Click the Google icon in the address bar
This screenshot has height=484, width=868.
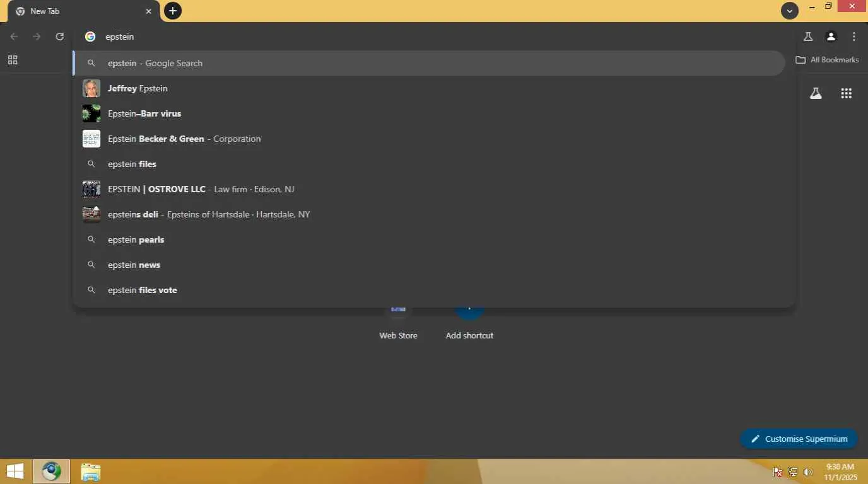(90, 37)
